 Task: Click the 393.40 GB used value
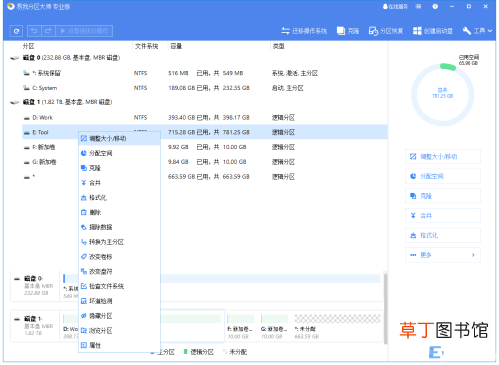point(182,117)
